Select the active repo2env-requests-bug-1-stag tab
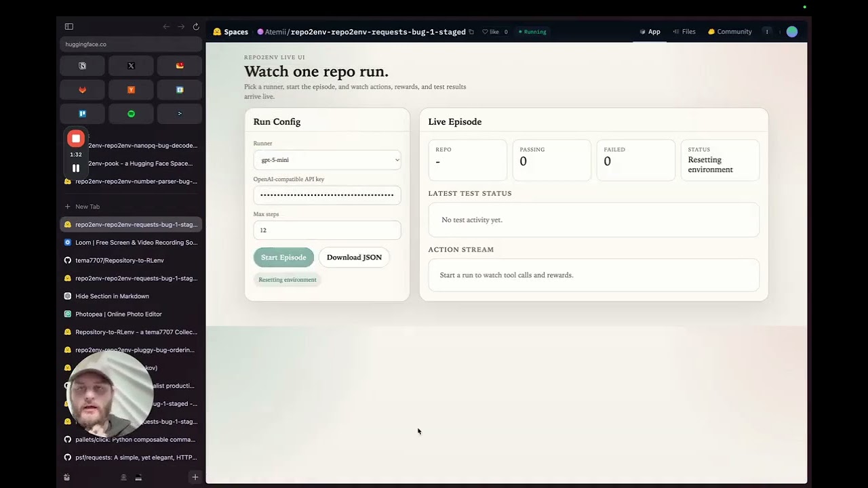The height and width of the screenshot is (488, 868). [131, 224]
